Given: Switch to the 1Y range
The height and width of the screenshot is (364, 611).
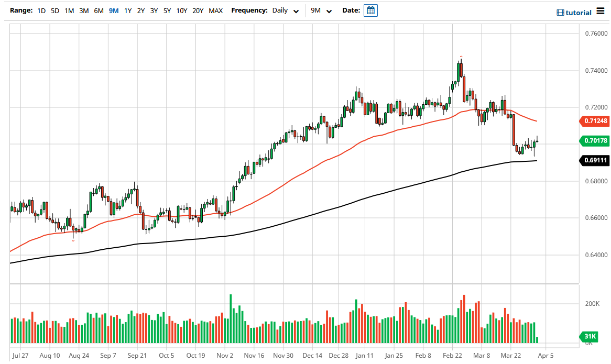Looking at the screenshot, I should click(x=128, y=10).
